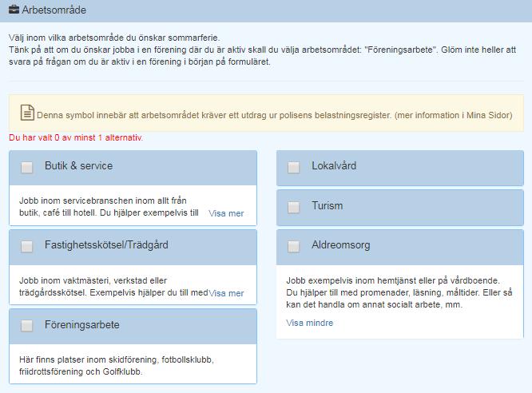This screenshot has width=532, height=393.
Task: Click the Turism heading label
Action: [x=327, y=205]
